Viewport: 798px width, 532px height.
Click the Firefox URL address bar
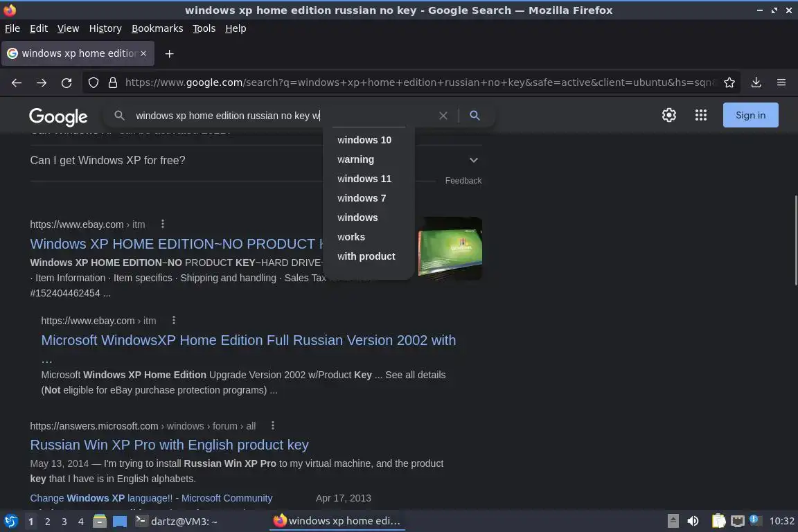(420, 82)
